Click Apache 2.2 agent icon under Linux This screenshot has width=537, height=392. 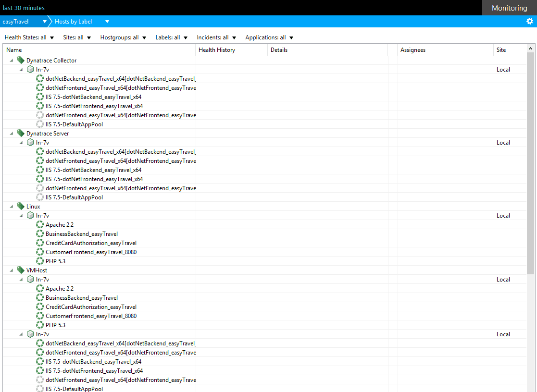coord(40,225)
